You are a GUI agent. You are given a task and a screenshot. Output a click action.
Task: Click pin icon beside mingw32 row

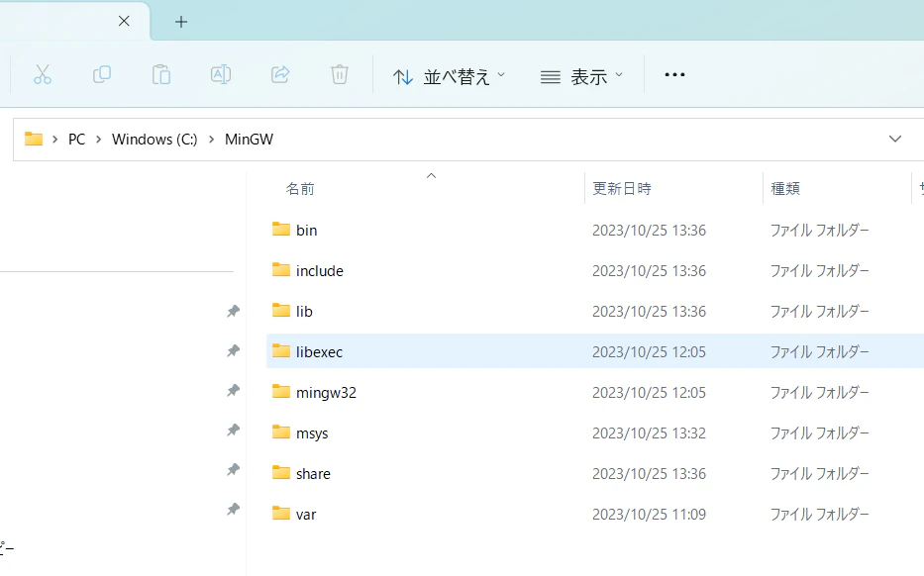pos(234,391)
